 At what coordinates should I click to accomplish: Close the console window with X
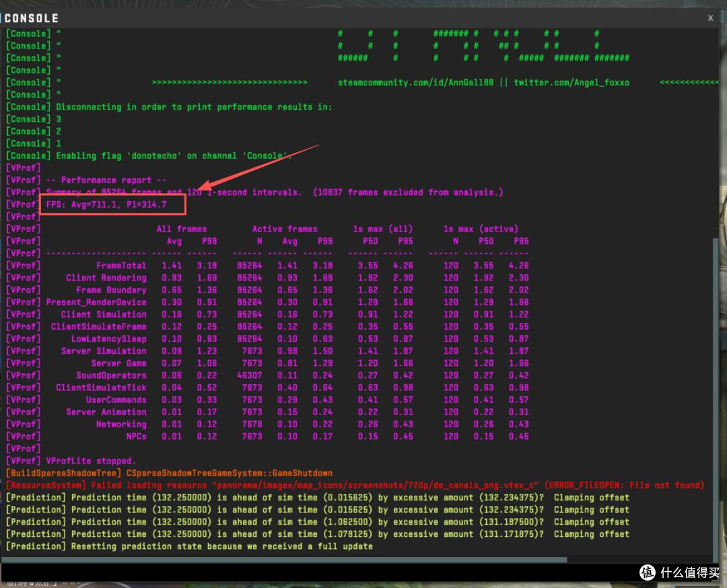click(710, 18)
